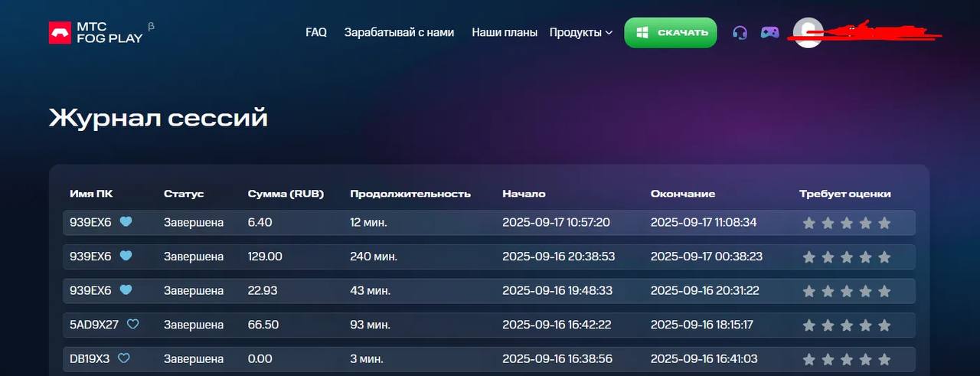Choose one star for the 5AD9X27 session
The height and width of the screenshot is (376, 980).
[x=808, y=325]
